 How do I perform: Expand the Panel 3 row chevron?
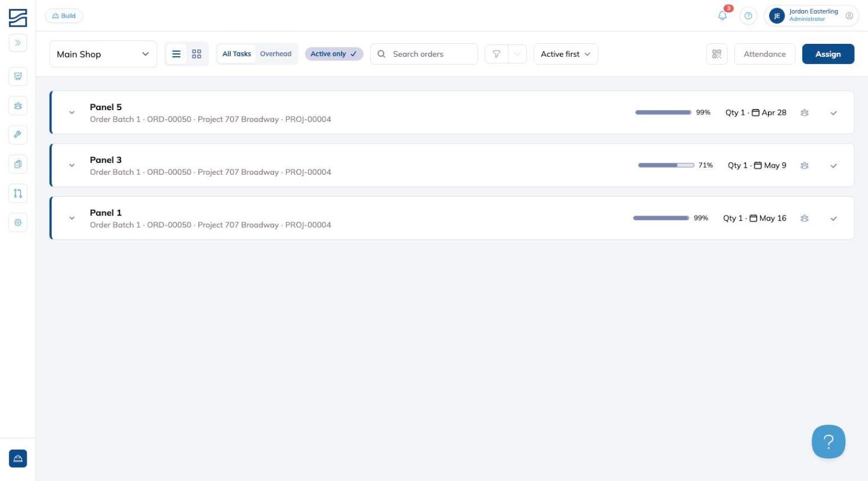(72, 165)
